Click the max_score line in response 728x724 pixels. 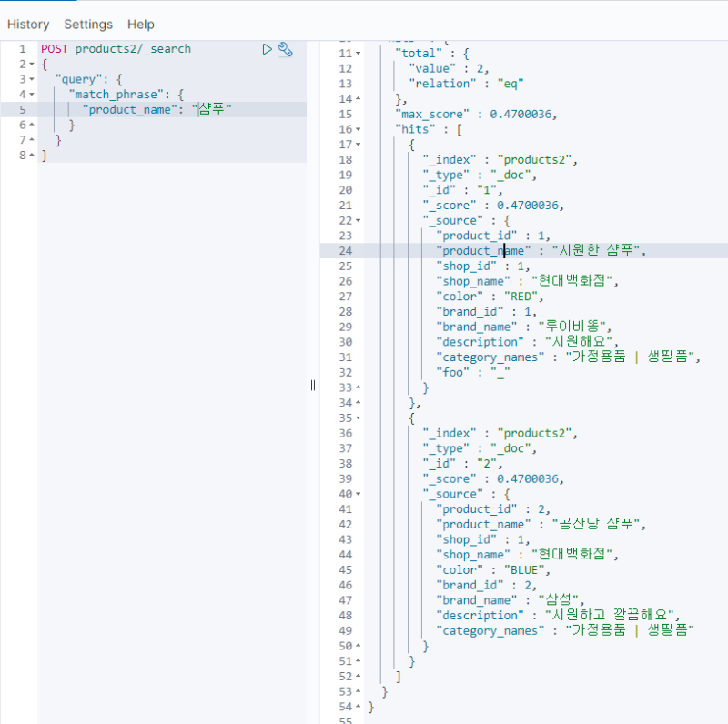(475, 115)
